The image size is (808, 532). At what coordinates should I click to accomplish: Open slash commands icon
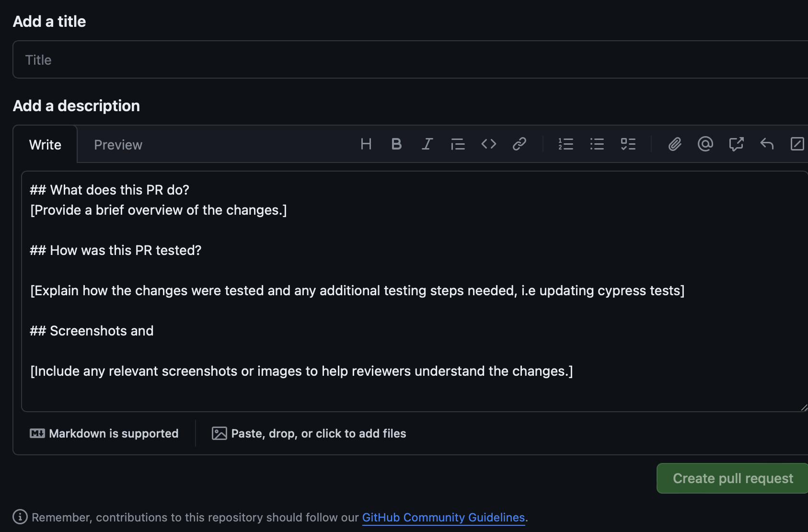[797, 144]
